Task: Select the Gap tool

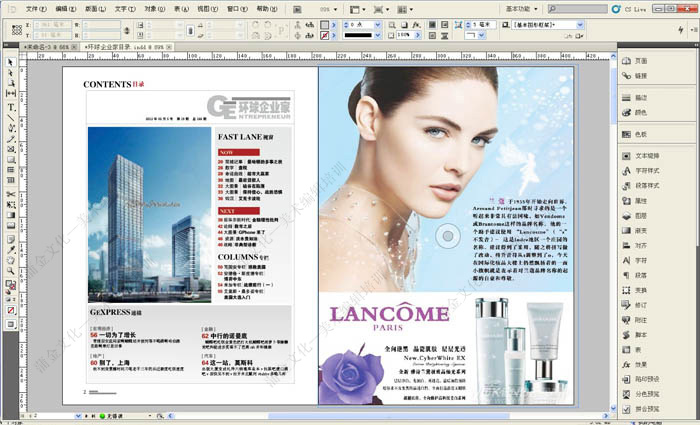Action: coord(11,93)
